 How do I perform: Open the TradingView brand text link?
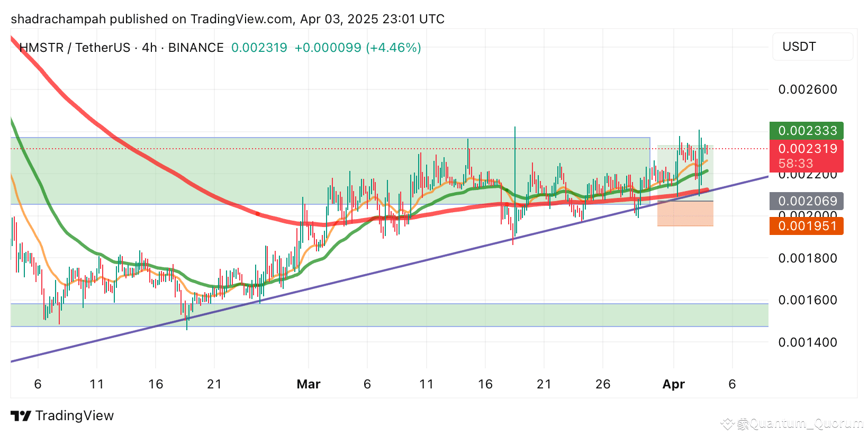pos(75,416)
